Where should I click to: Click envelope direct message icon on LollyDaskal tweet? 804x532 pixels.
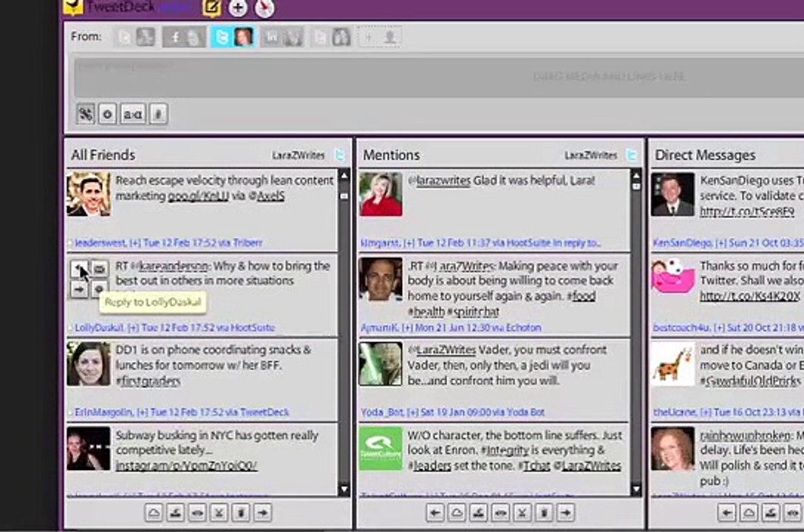coord(100,268)
